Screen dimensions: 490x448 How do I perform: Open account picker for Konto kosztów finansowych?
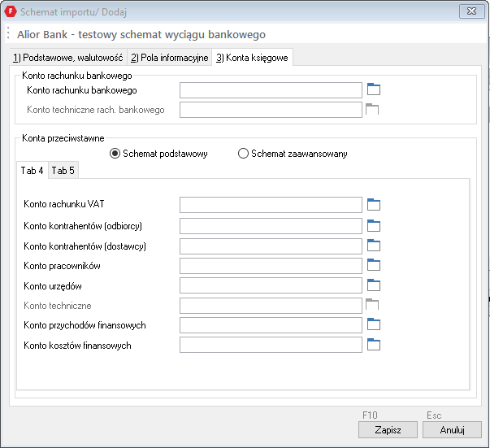pyautogui.click(x=374, y=345)
